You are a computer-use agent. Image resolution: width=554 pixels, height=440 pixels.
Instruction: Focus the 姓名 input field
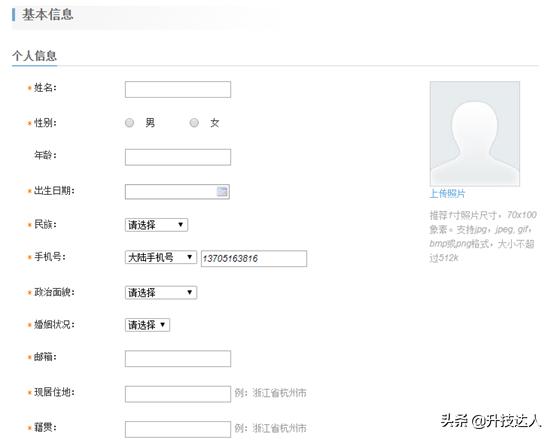pyautogui.click(x=178, y=89)
